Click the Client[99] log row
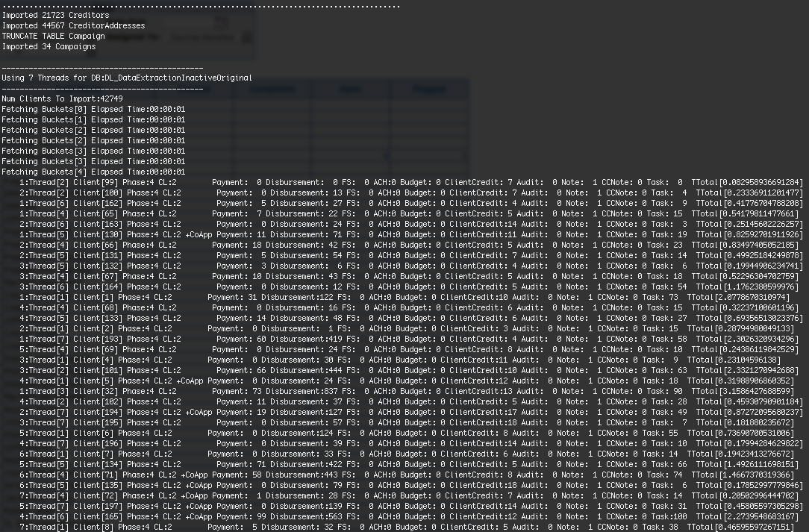The image size is (809, 532). point(412,182)
